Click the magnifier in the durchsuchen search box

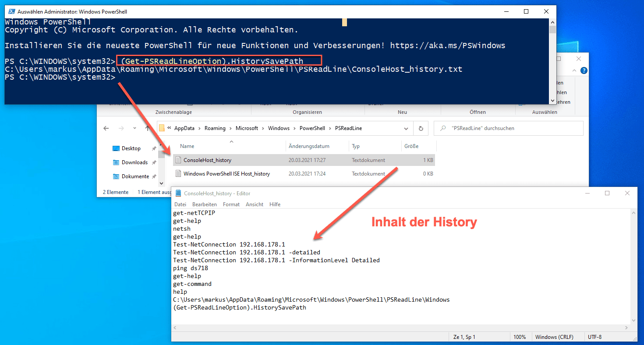[x=443, y=128]
